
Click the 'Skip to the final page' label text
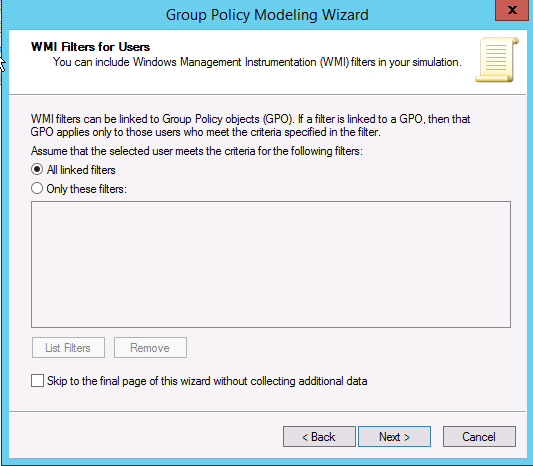[207, 381]
